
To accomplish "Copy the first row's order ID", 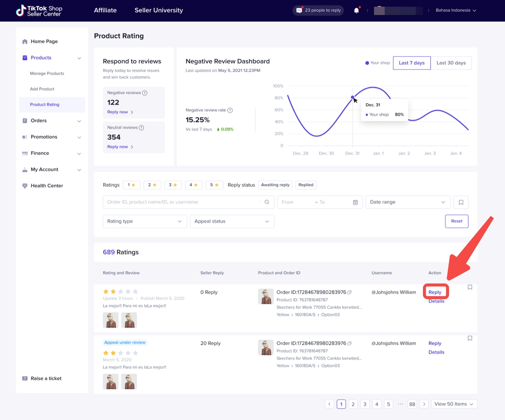I will (350, 292).
